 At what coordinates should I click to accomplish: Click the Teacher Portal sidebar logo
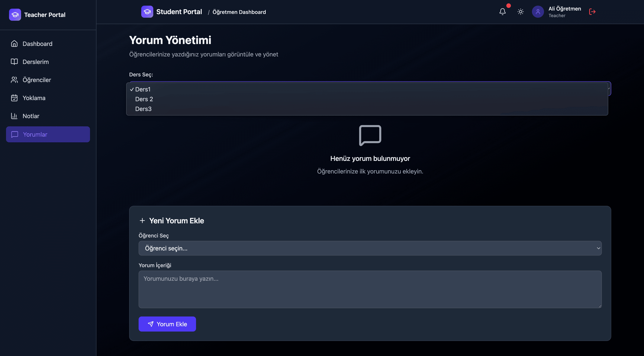[x=15, y=15]
